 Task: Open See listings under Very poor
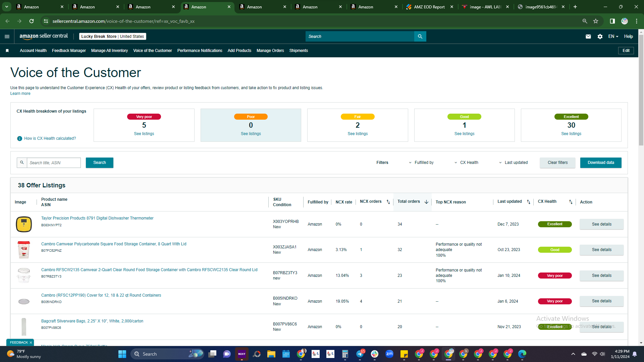[144, 134]
